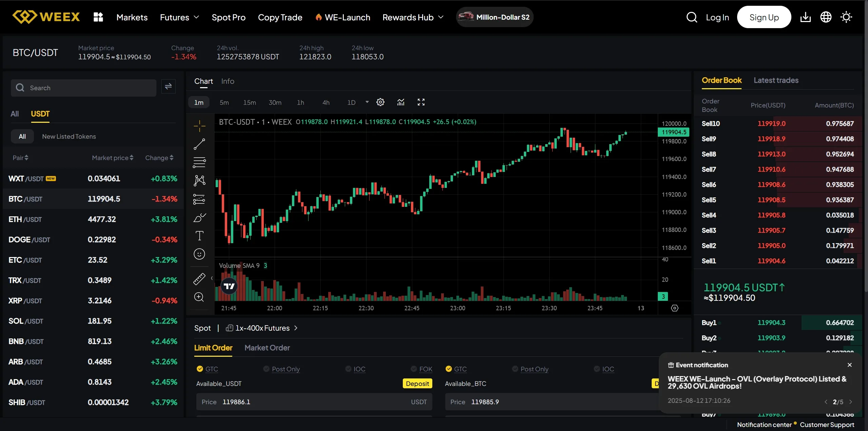This screenshot has height=431, width=868.
Task: Open the language globe icon
Action: pos(826,17)
